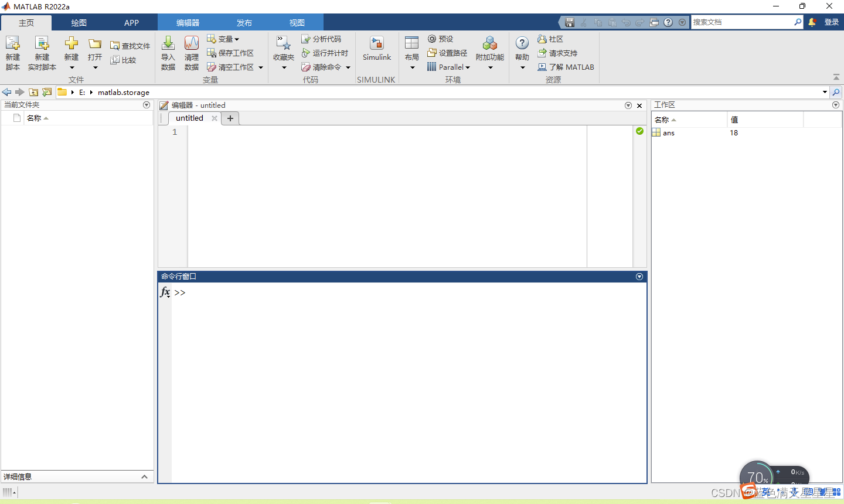Switch to the 绘图 (Plots) tab
The image size is (844, 504).
point(79,23)
